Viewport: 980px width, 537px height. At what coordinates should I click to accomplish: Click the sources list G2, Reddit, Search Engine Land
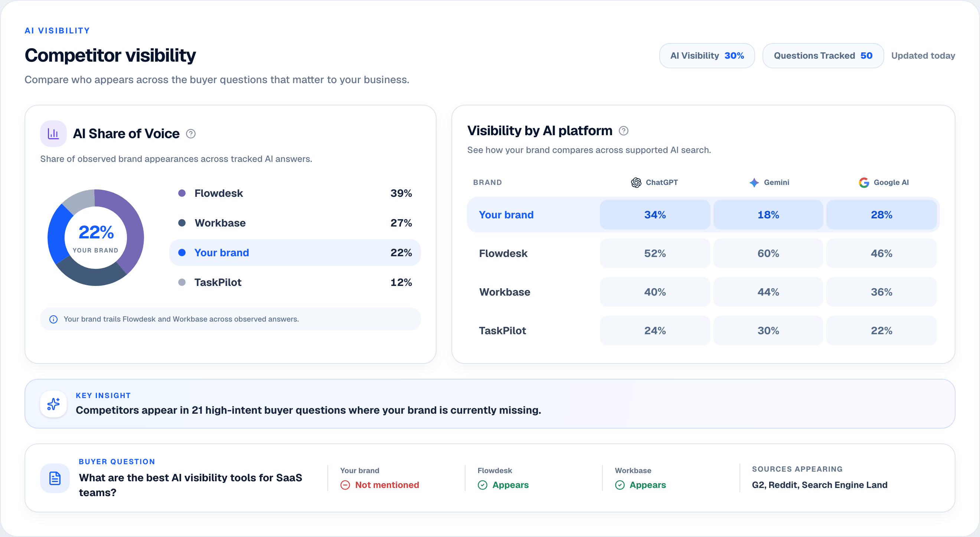tap(820, 485)
